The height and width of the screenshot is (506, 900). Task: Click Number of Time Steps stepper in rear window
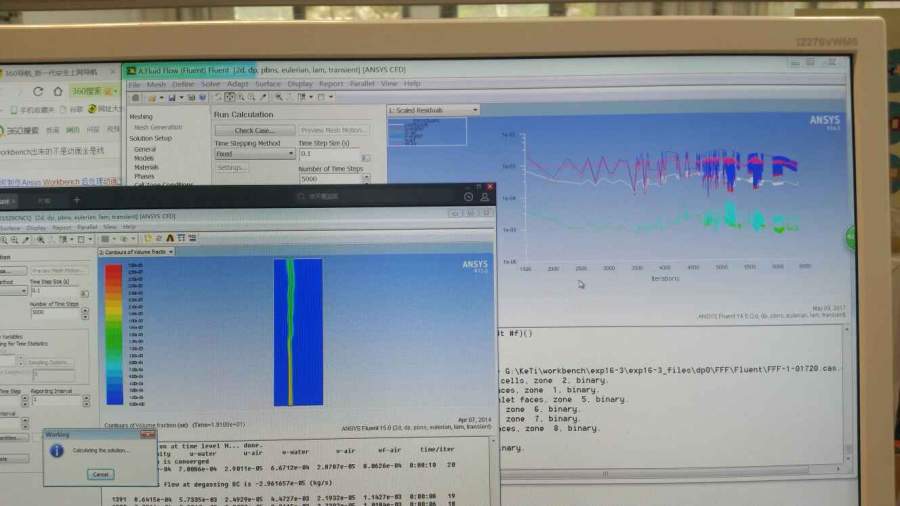tap(366, 179)
